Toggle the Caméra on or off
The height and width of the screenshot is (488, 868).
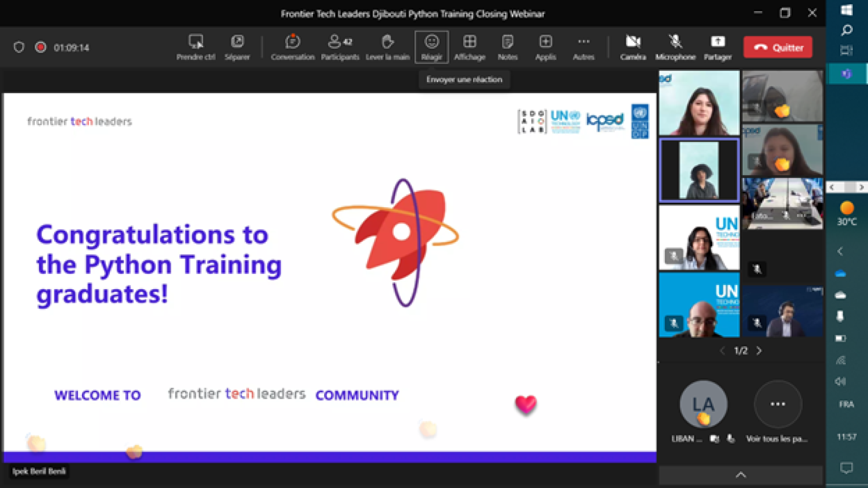[x=633, y=47]
